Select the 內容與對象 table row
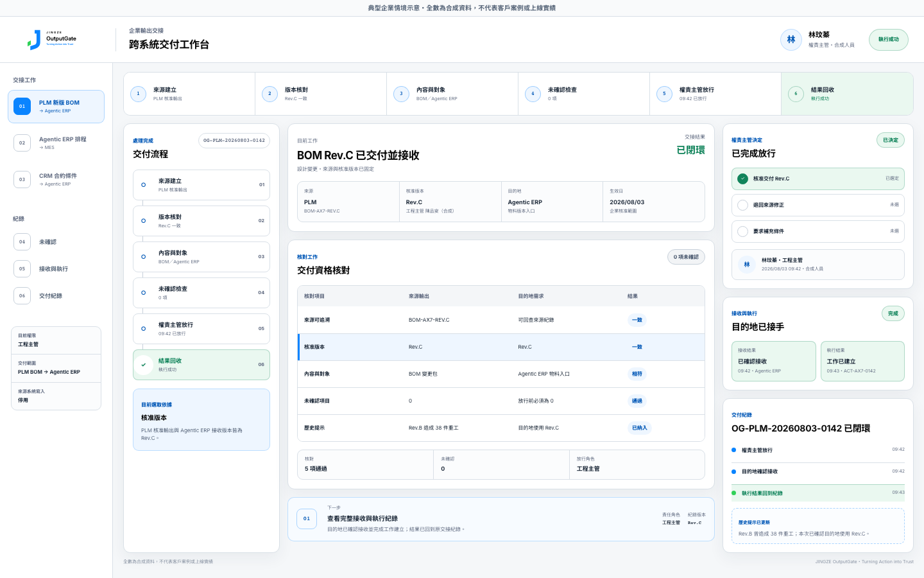The height and width of the screenshot is (578, 924). 501,374
